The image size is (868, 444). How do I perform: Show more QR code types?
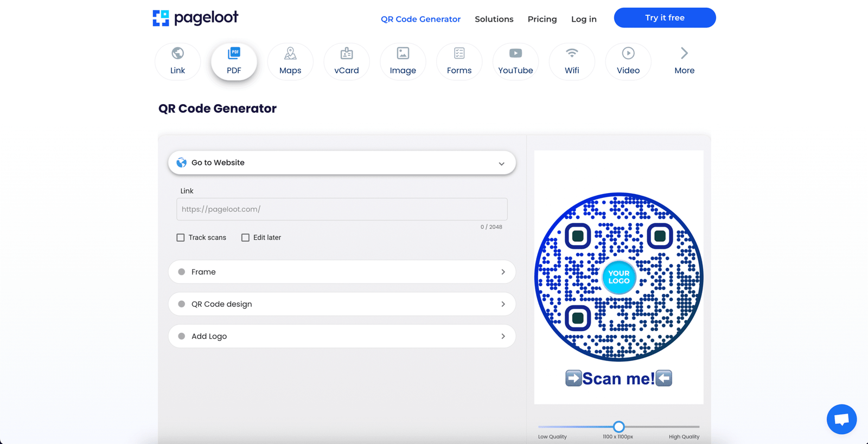point(685,61)
